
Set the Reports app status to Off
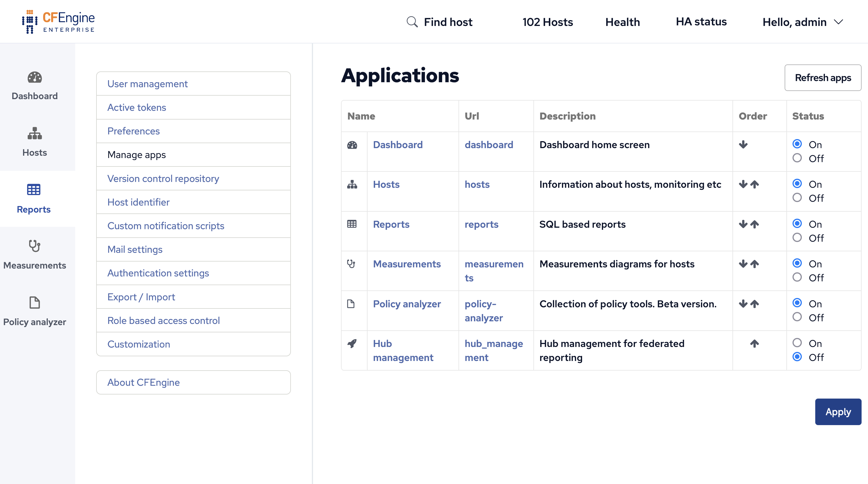797,237
